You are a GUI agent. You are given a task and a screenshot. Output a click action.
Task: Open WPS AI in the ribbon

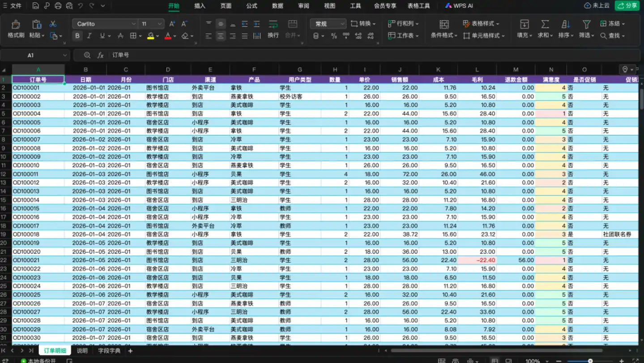[459, 6]
